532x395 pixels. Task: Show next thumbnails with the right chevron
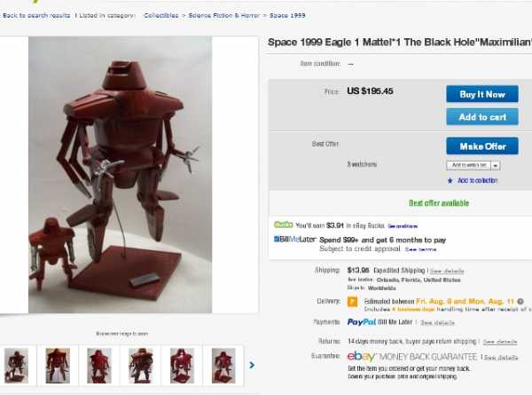tap(252, 365)
